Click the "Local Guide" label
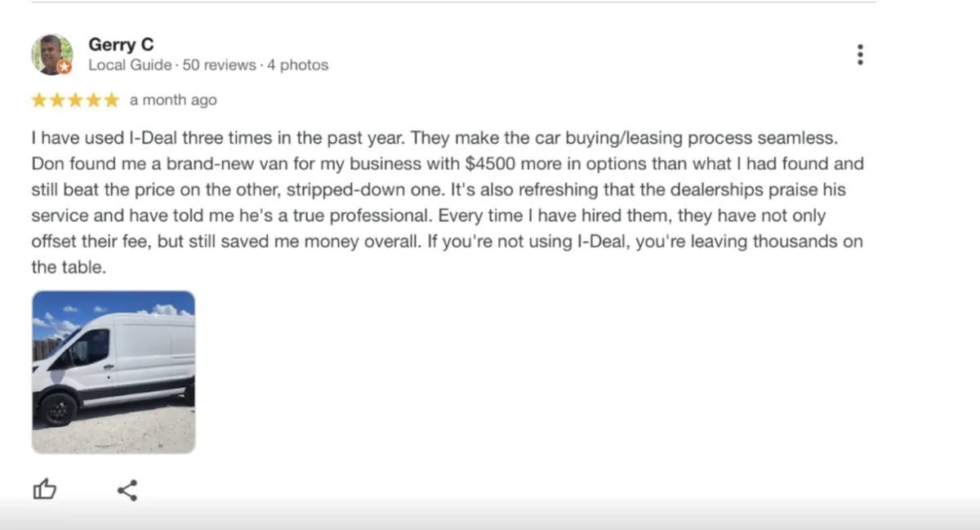 coord(130,65)
